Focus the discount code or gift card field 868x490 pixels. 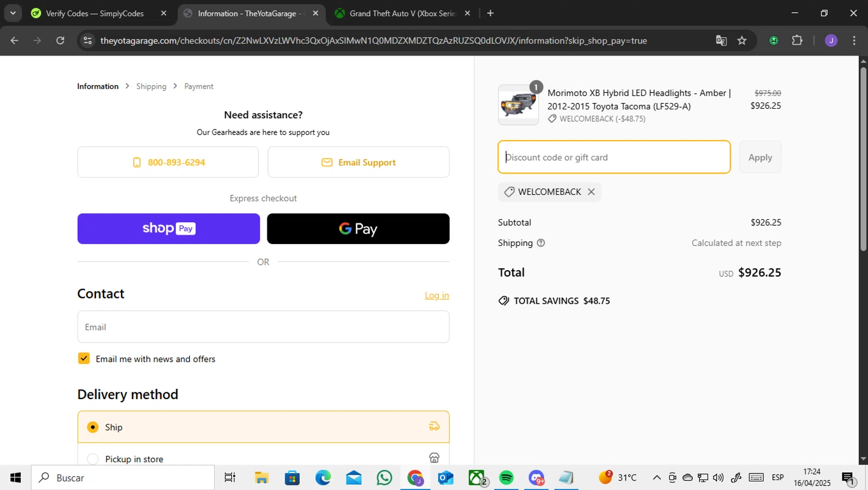614,157
